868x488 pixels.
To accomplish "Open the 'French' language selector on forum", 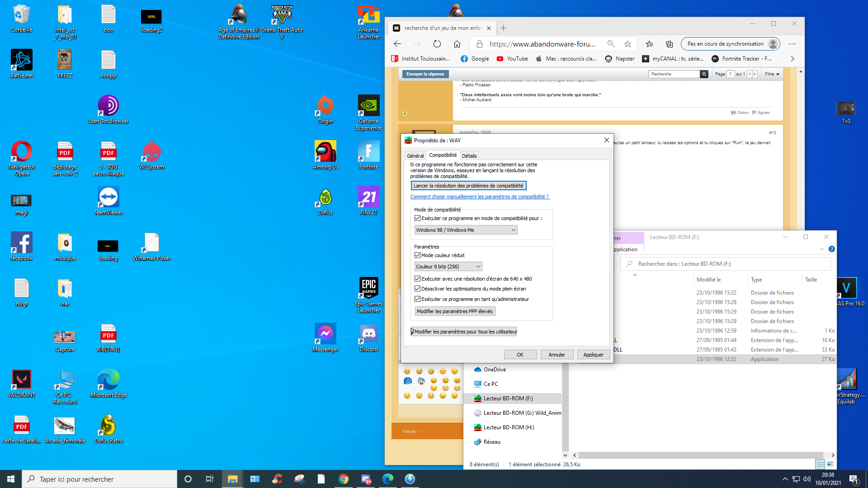I will [x=411, y=432].
